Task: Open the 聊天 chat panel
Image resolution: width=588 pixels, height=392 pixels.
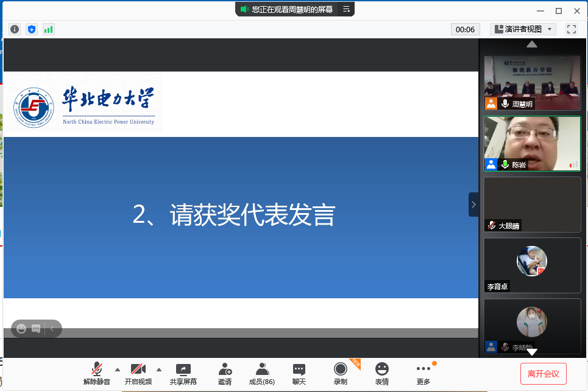Action: pos(299,373)
